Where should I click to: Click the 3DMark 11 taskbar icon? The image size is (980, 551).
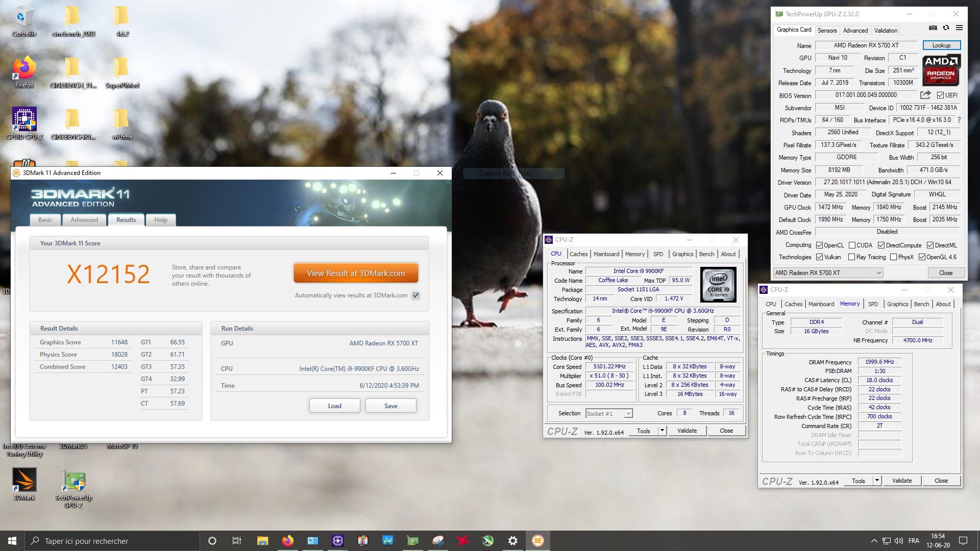coord(537,541)
